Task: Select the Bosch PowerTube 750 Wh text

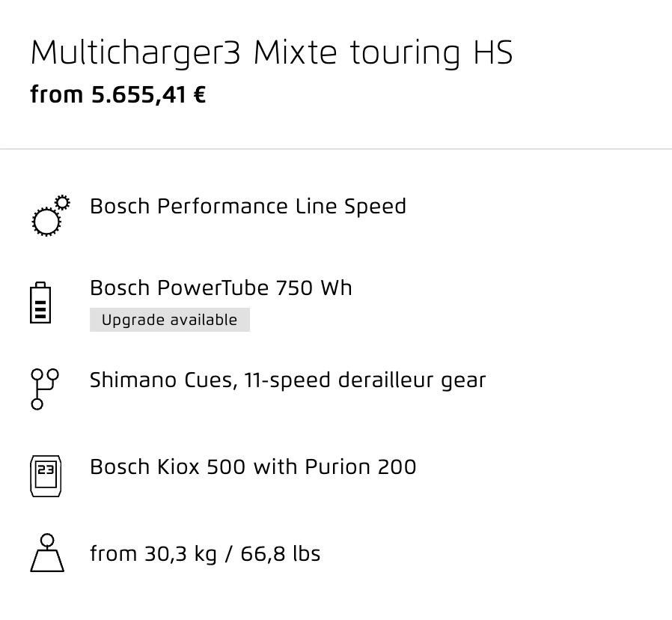Action: click(221, 288)
